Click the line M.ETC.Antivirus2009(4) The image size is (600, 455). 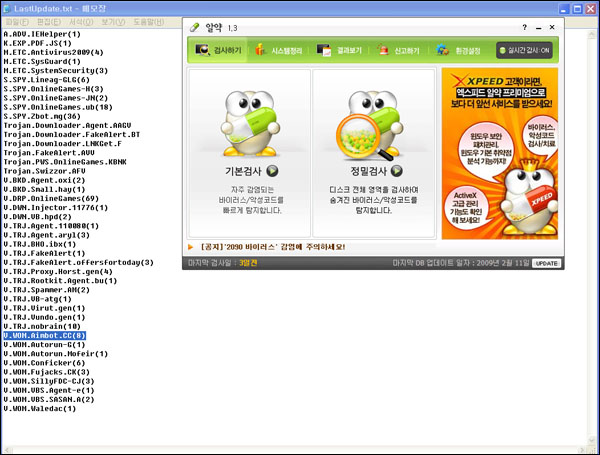[x=54, y=52]
